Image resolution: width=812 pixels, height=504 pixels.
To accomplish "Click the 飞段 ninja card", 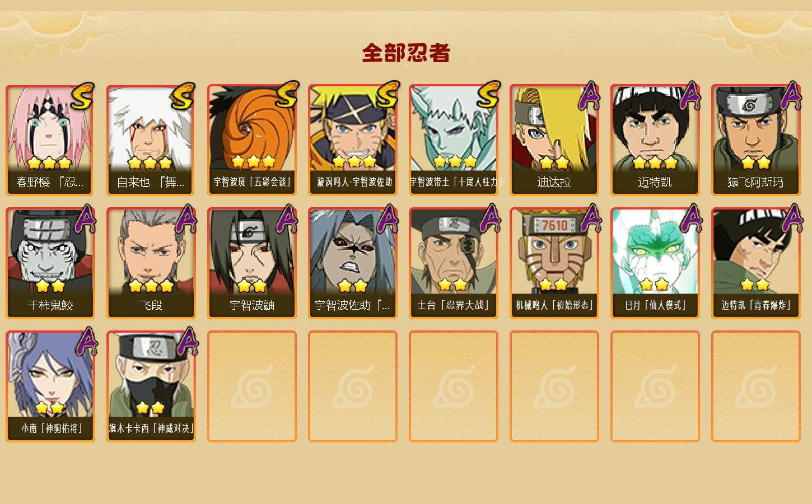I will point(151,263).
